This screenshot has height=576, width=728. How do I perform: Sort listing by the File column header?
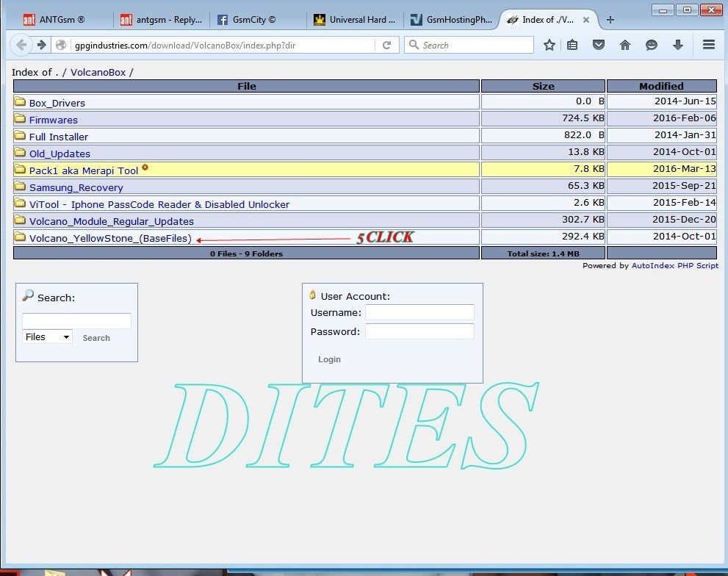[x=247, y=86]
